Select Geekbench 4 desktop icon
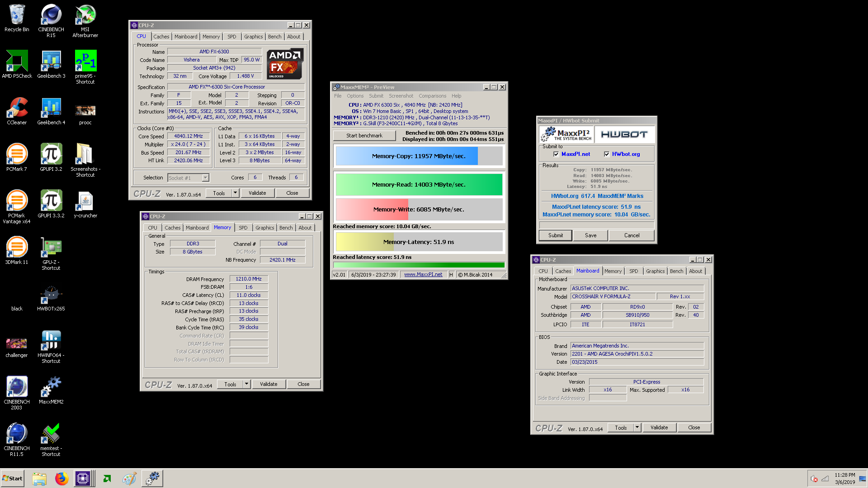This screenshot has width=868, height=488. tap(51, 111)
